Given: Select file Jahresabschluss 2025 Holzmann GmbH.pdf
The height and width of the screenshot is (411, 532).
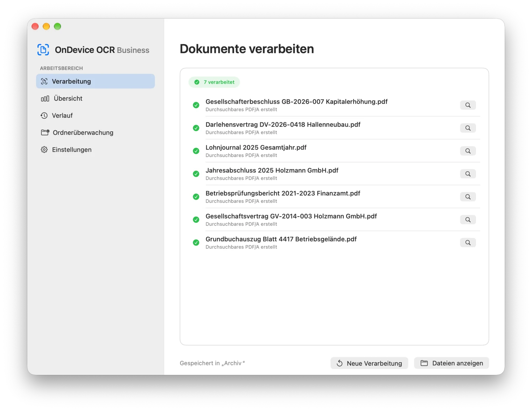Looking at the screenshot, I should point(272,170).
